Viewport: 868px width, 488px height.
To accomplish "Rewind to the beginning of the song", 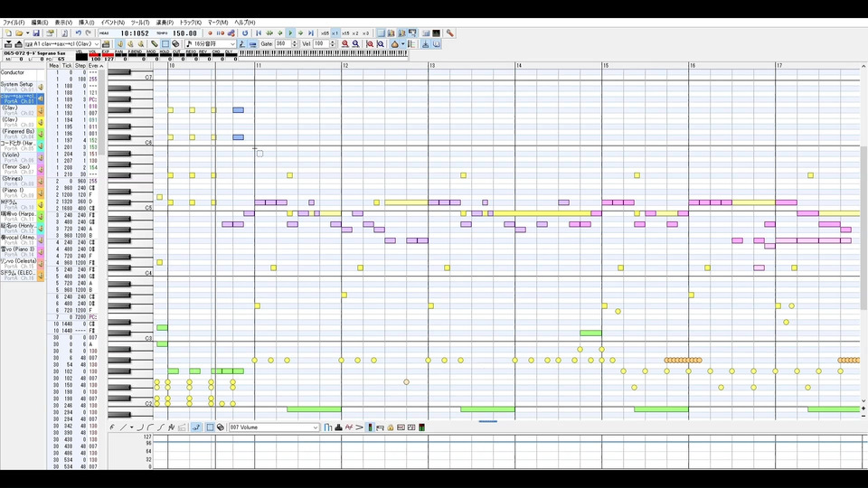I will coord(259,33).
